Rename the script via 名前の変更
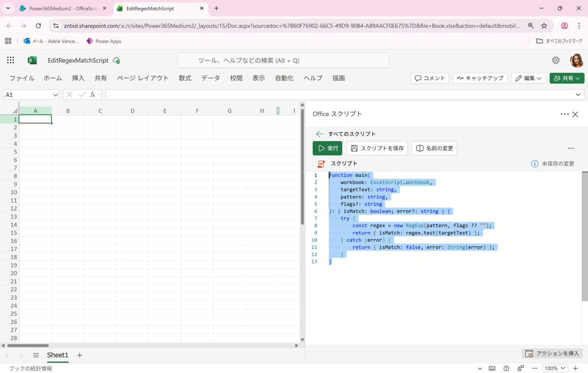Screen dimensions: 588x373 coord(434,148)
